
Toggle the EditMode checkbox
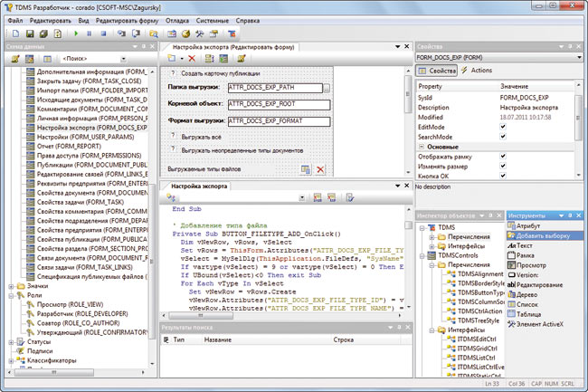coord(504,126)
